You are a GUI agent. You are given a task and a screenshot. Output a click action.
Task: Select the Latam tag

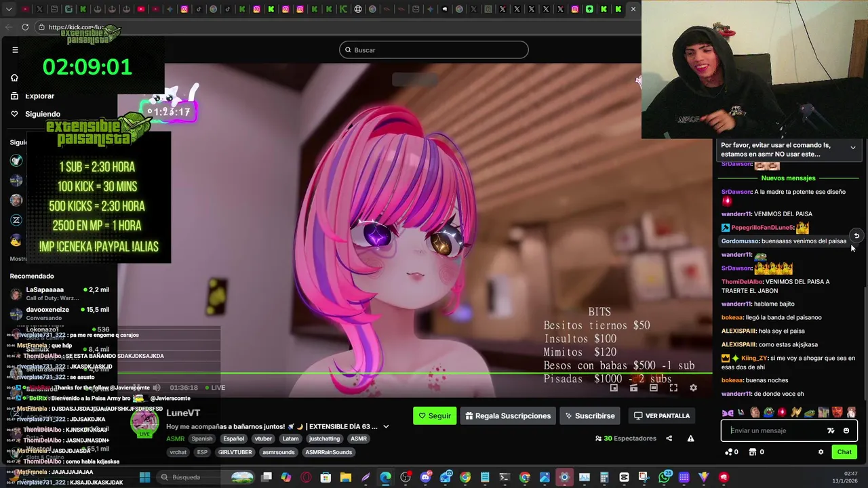coord(290,439)
